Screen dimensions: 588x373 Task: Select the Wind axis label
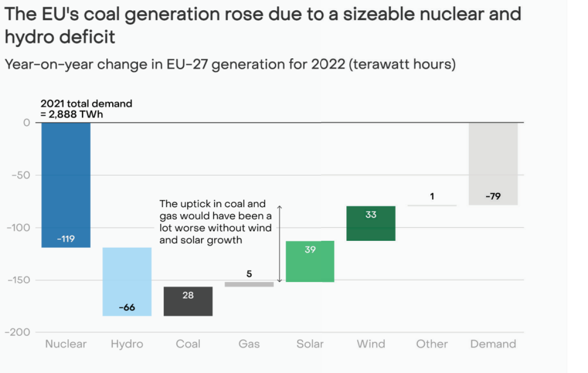point(371,344)
